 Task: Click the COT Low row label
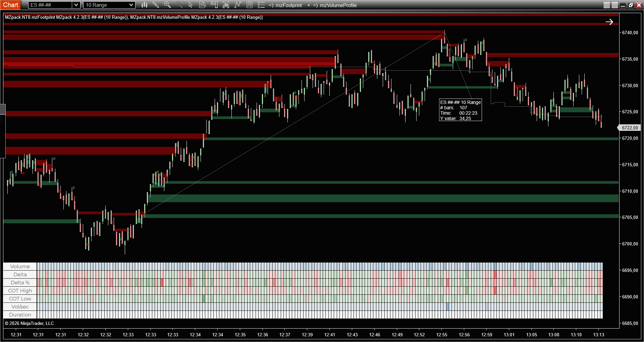point(20,299)
